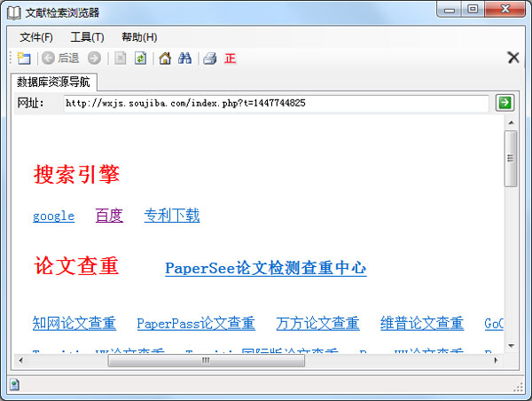Open the PaperSee论文检测查重中心 link
Screen dimensions: 532x401
click(266, 268)
